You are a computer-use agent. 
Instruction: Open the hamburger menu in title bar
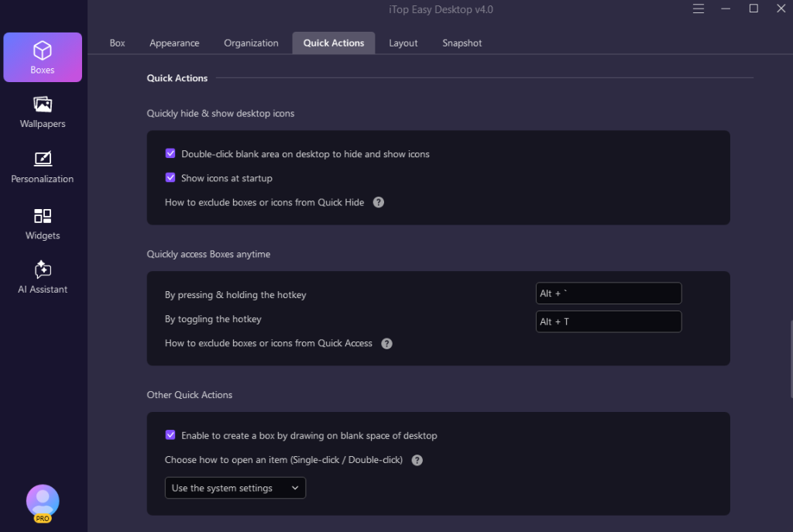(x=698, y=9)
